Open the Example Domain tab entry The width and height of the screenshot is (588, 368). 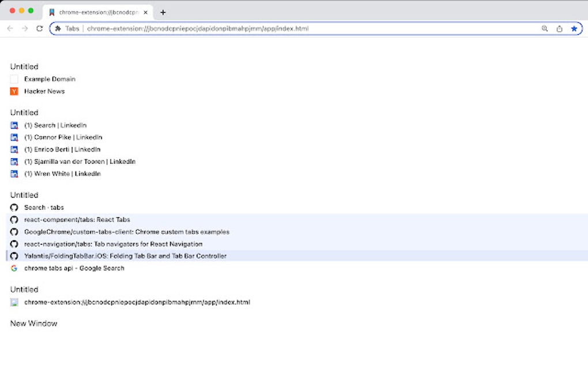[50, 79]
